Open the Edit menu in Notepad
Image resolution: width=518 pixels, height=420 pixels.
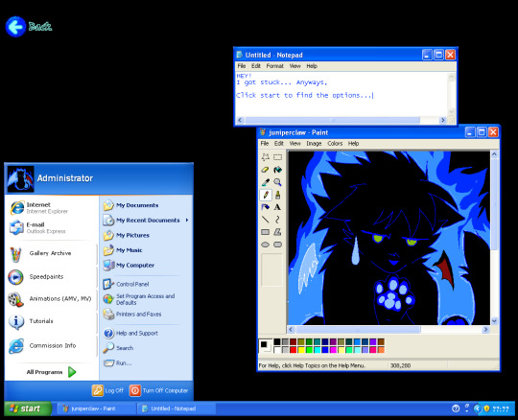click(x=256, y=66)
